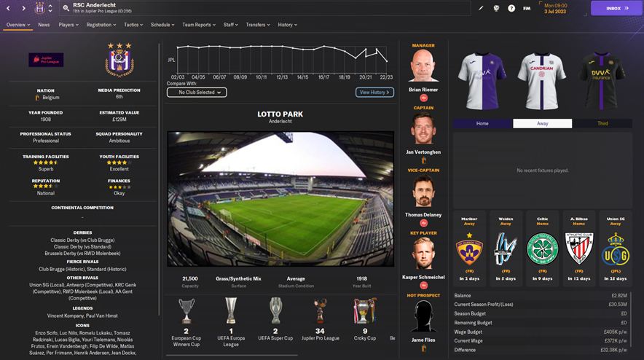Click the Lotto Park stadium photo
This screenshot has height=360, width=644.
(x=280, y=199)
